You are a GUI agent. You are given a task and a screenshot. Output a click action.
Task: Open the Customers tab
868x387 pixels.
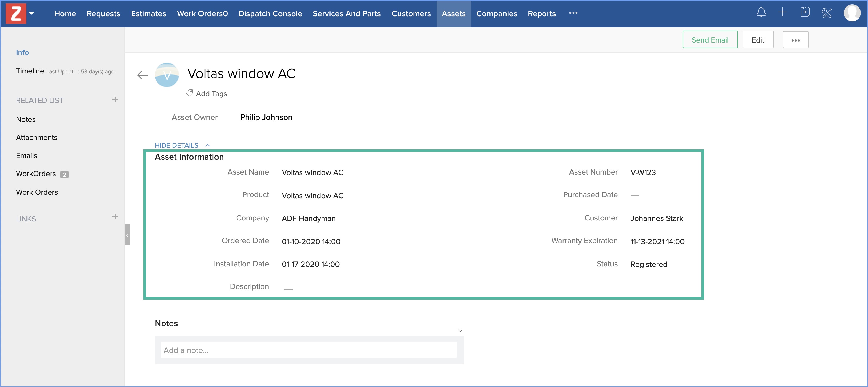coord(411,14)
